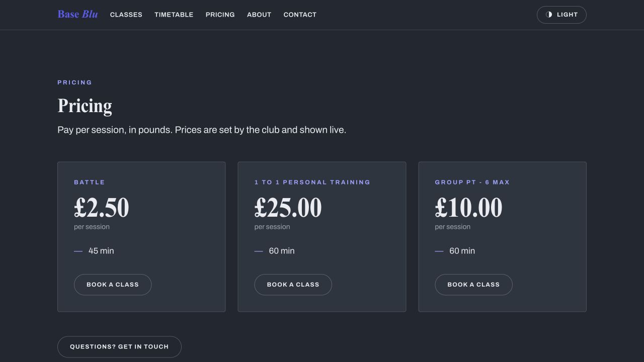Click Questions? Get in touch button
Image resolution: width=644 pixels, height=362 pixels.
(119, 347)
